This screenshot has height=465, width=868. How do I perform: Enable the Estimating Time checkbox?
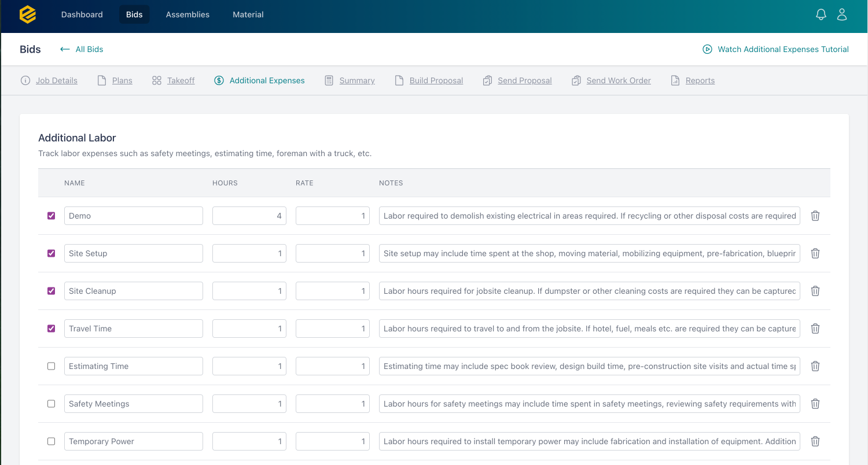click(52, 366)
